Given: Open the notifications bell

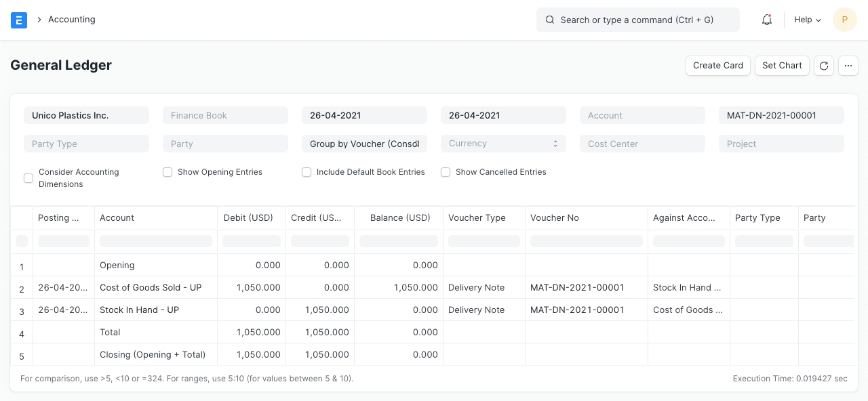Looking at the screenshot, I should (767, 20).
